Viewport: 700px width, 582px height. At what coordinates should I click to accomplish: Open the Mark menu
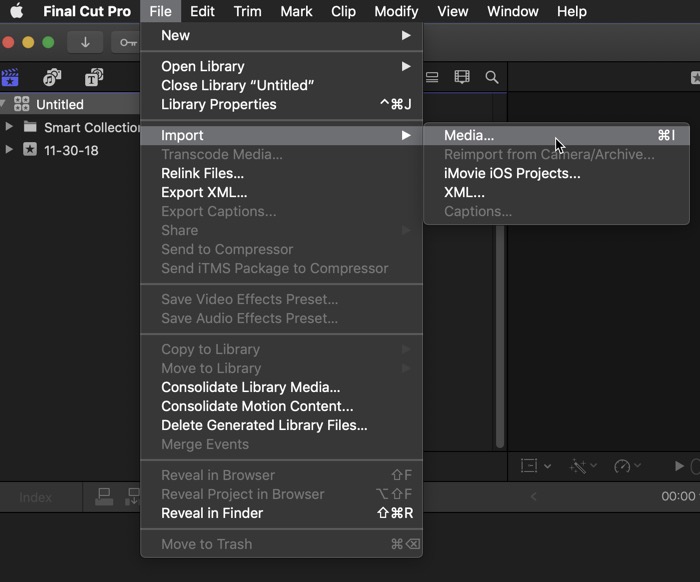(296, 11)
